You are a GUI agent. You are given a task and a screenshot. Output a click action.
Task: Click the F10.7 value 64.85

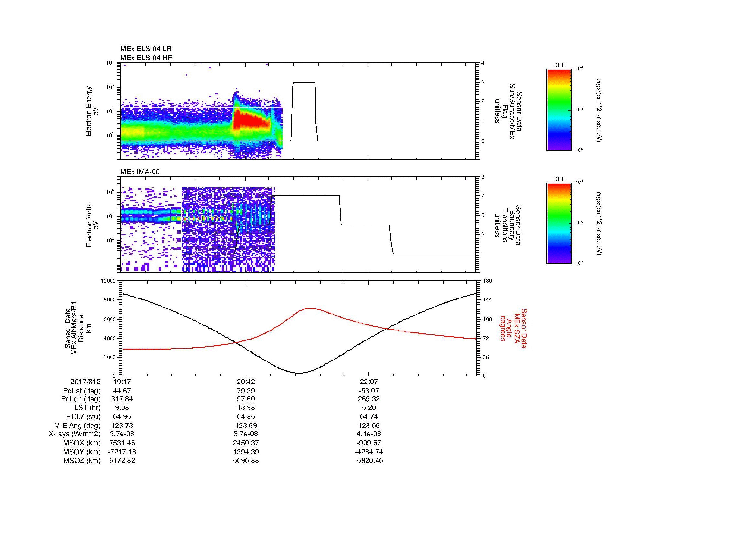(x=246, y=417)
